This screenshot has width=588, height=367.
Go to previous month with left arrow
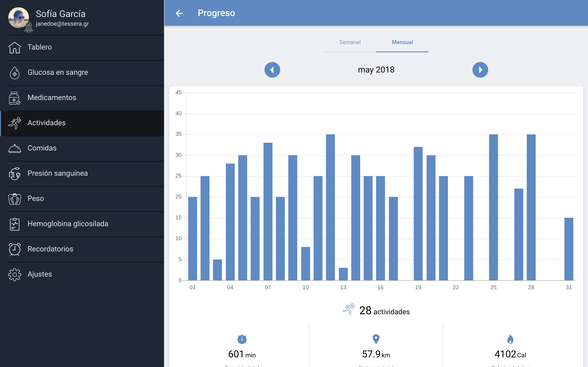(272, 70)
